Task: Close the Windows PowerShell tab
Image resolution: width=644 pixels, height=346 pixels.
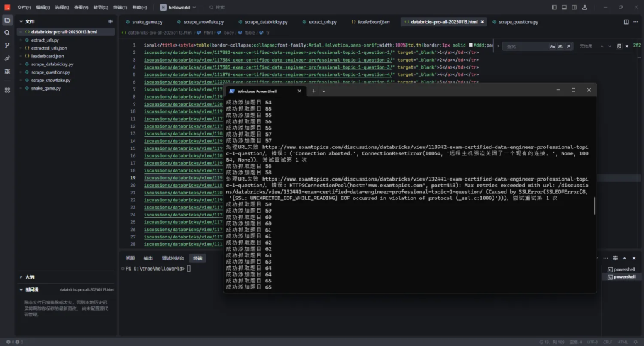Action: click(299, 91)
